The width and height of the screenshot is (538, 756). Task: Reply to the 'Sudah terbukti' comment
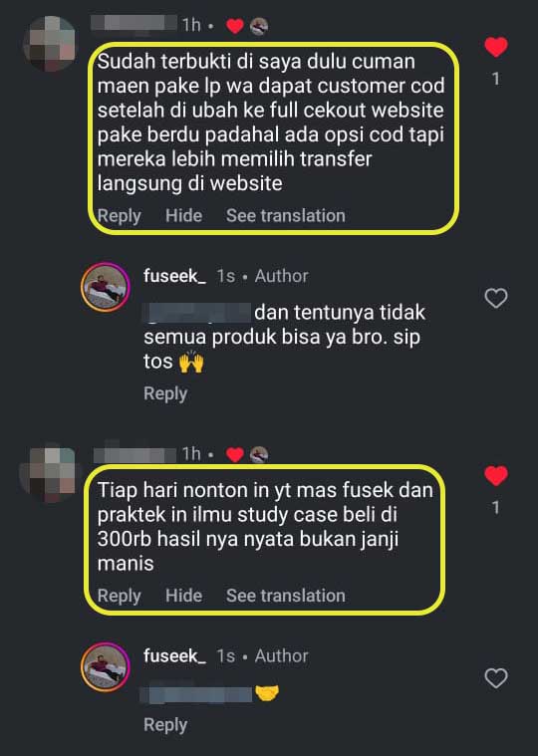pyautogui.click(x=120, y=216)
